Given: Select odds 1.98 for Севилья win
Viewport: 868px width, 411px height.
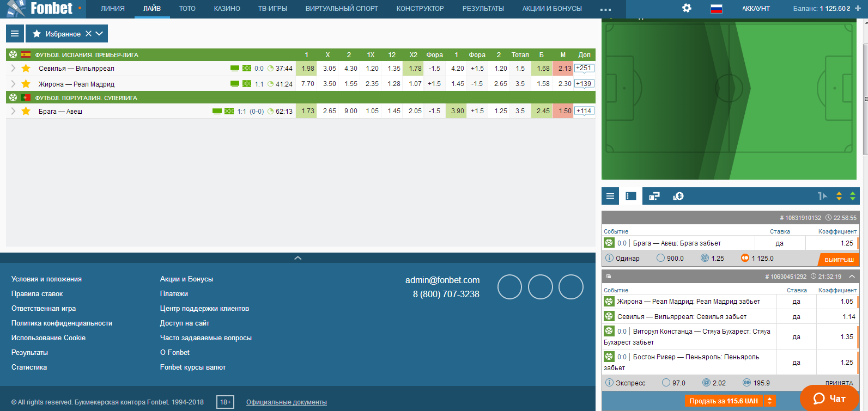Looking at the screenshot, I should (308, 69).
